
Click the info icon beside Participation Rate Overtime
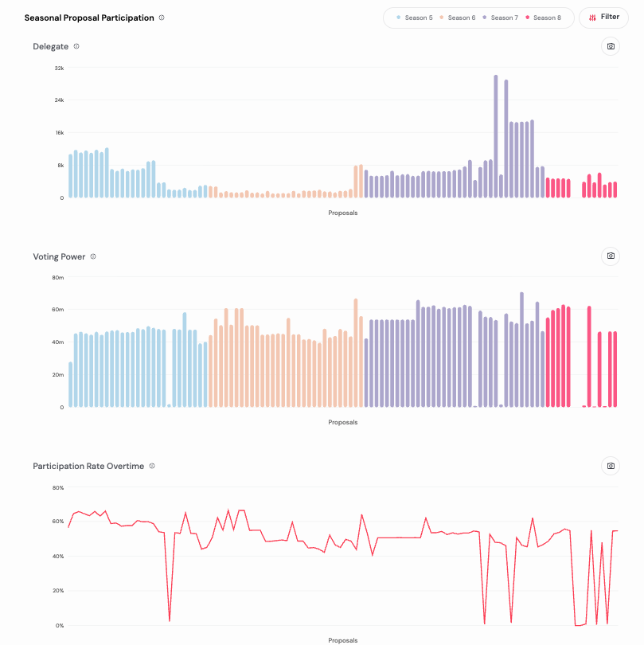click(152, 466)
